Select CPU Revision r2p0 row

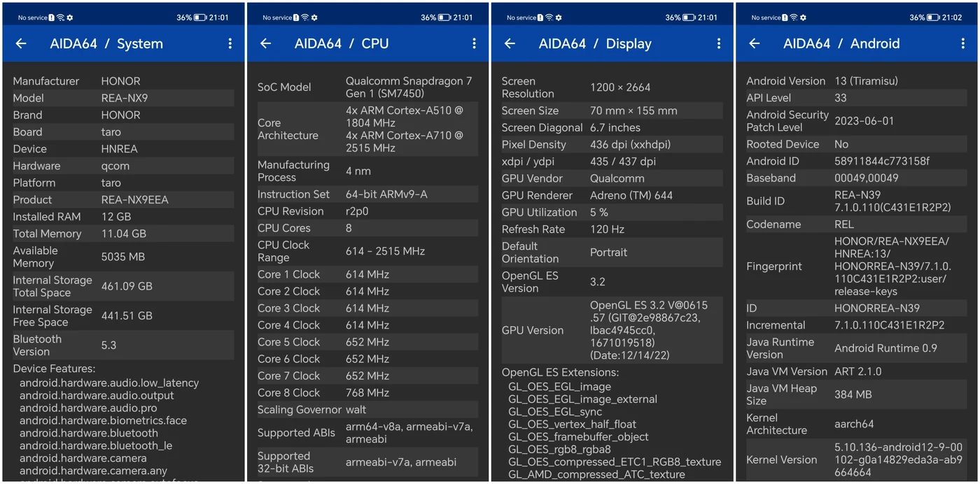(367, 211)
